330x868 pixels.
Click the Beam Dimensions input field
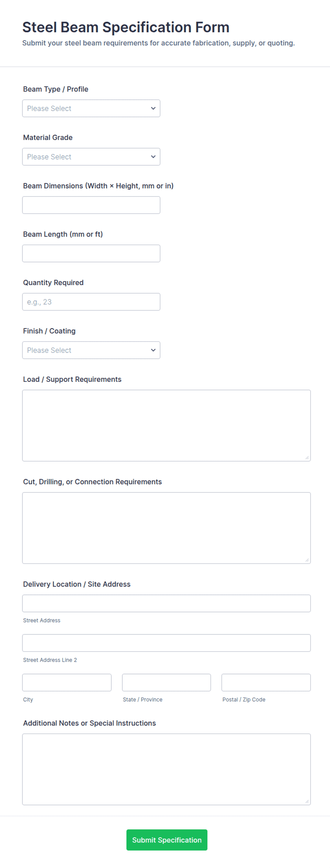pos(91,205)
